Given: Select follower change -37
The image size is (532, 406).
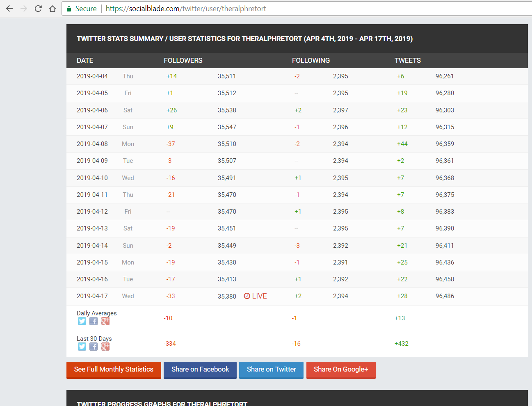Looking at the screenshot, I should [171, 144].
